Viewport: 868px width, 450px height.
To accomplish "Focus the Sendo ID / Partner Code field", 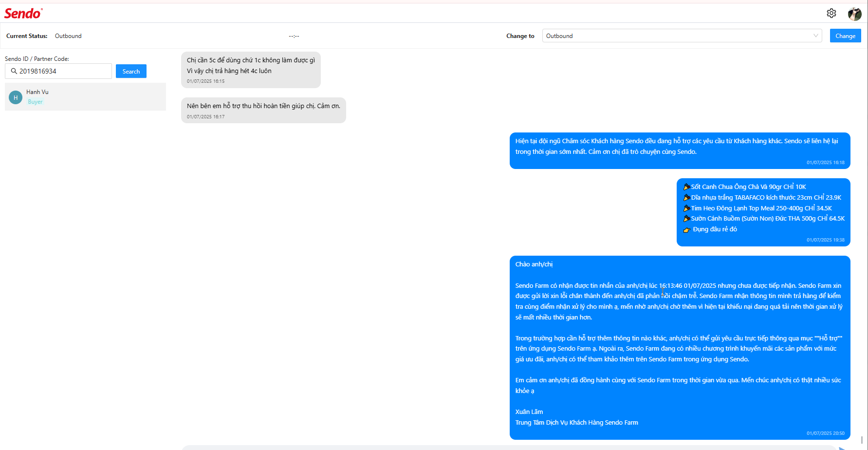I will [58, 71].
